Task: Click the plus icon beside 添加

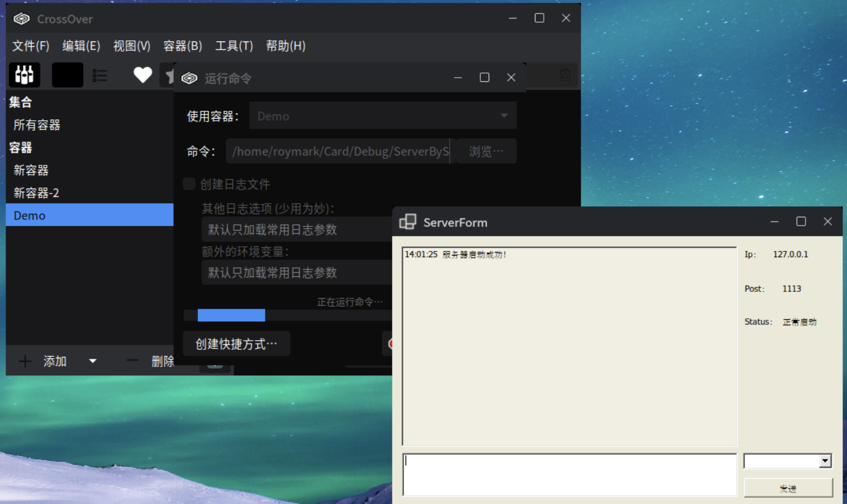Action: coord(25,361)
